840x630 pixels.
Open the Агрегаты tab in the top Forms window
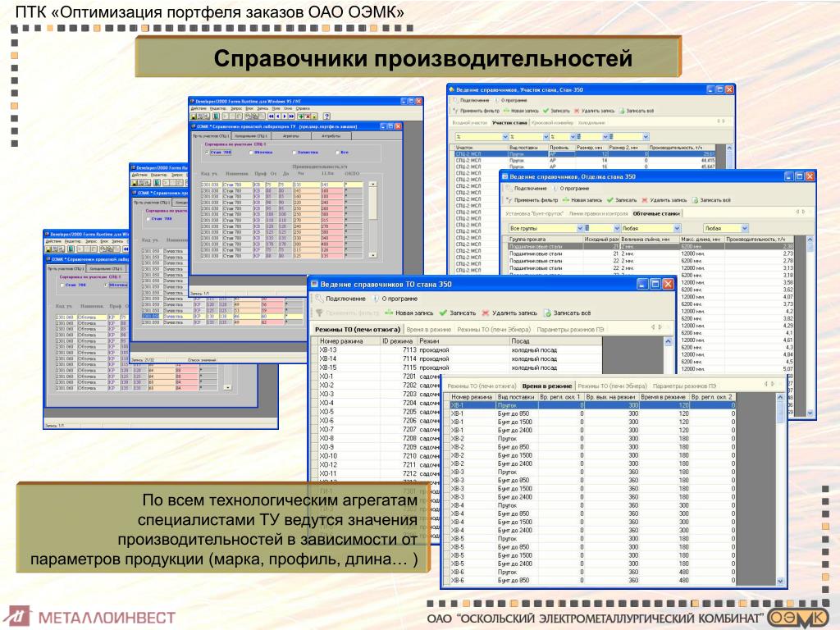click(x=291, y=136)
